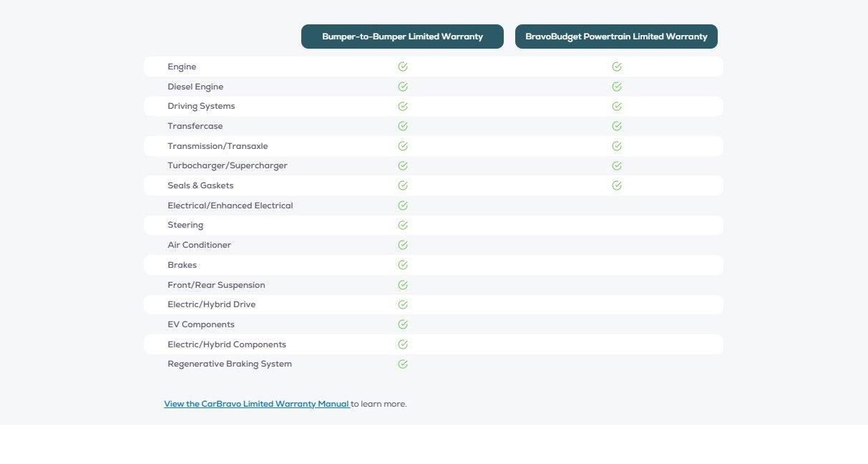Click the Brakes row checkmark icon

click(x=403, y=265)
